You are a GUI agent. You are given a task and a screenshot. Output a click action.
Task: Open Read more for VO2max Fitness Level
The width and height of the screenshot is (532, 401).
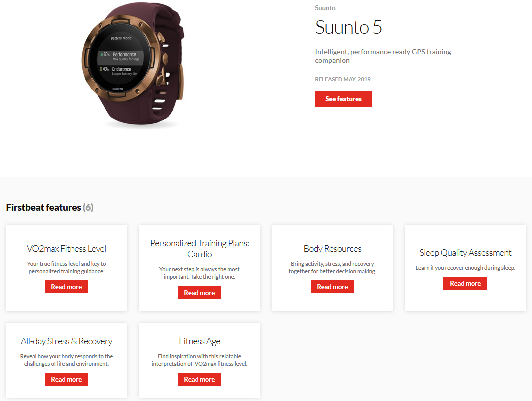pos(66,287)
